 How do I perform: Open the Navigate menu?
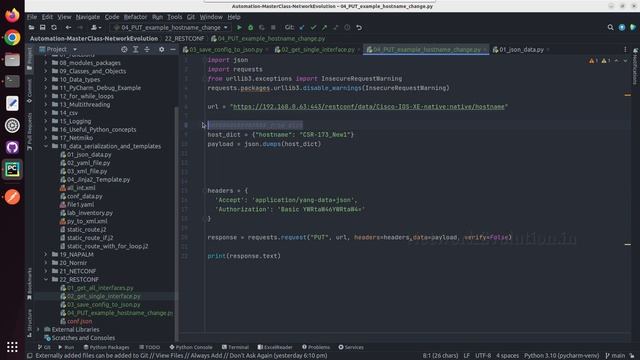(x=87, y=17)
